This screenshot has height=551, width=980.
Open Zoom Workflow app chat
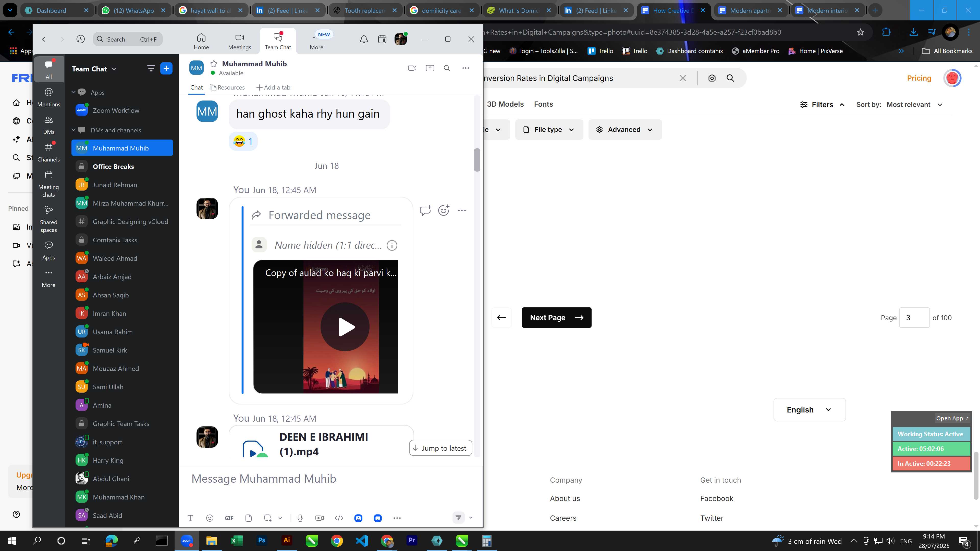[x=122, y=110]
